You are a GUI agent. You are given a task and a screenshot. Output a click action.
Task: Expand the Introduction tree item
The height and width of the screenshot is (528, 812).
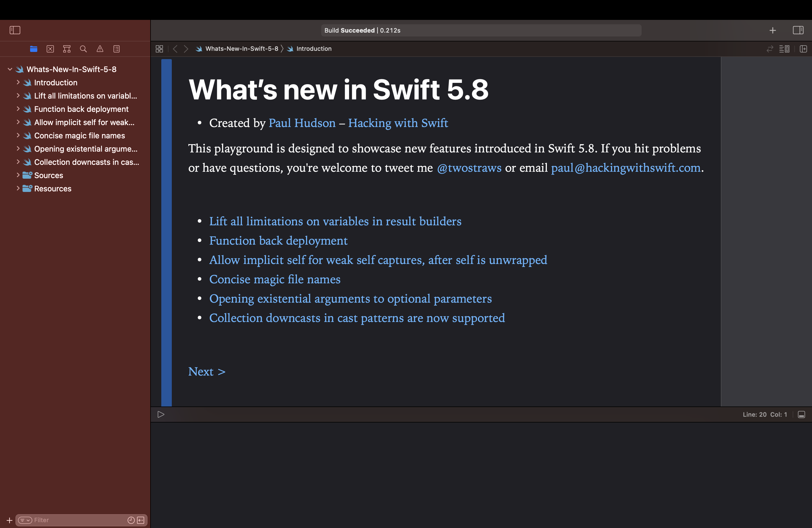pos(18,82)
